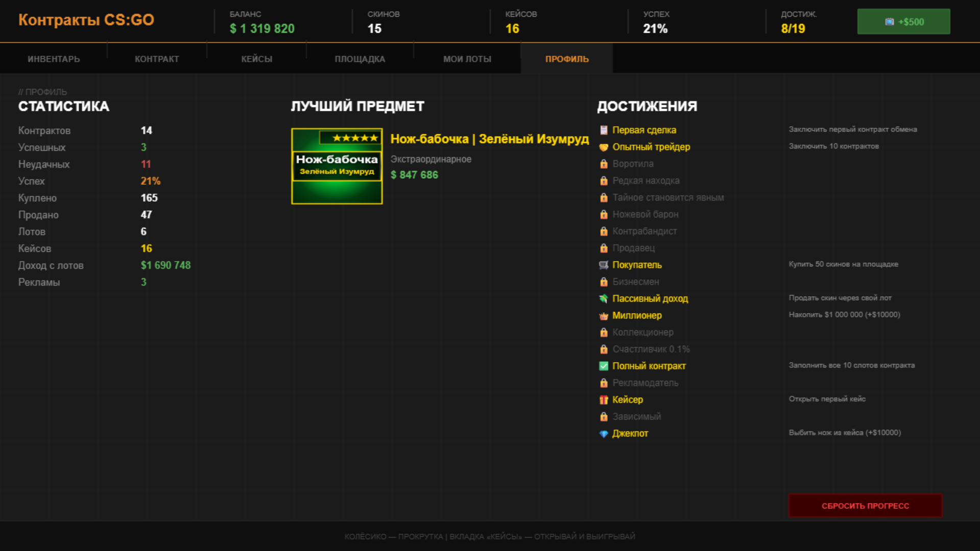Click the Контрактов value 14
This screenshot has width=980, height=551.
pos(146,130)
